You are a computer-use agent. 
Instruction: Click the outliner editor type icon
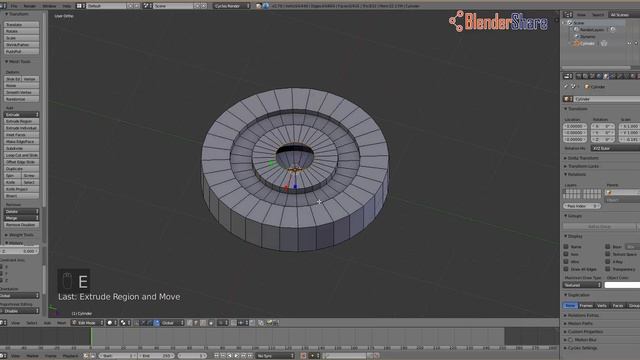567,15
